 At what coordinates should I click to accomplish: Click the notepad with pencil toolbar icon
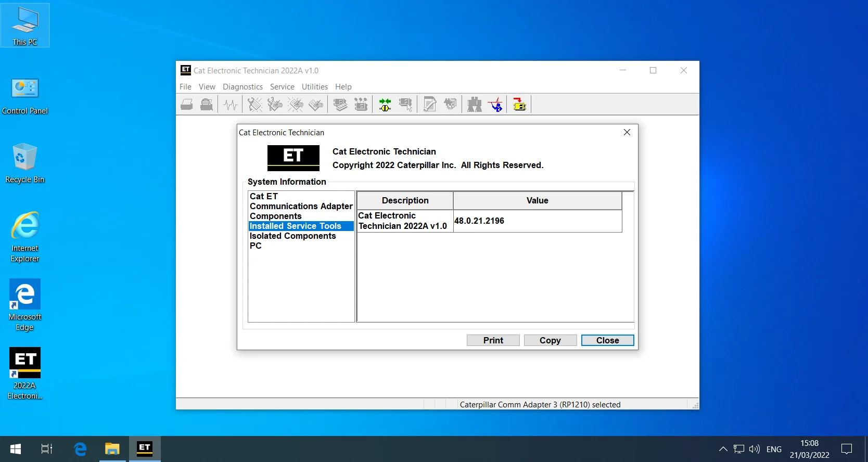pos(430,105)
